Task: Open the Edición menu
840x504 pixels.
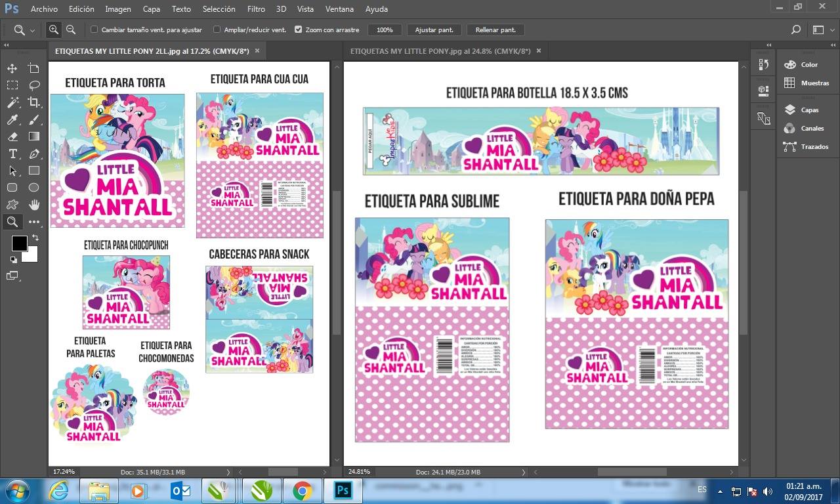Action: click(x=81, y=9)
